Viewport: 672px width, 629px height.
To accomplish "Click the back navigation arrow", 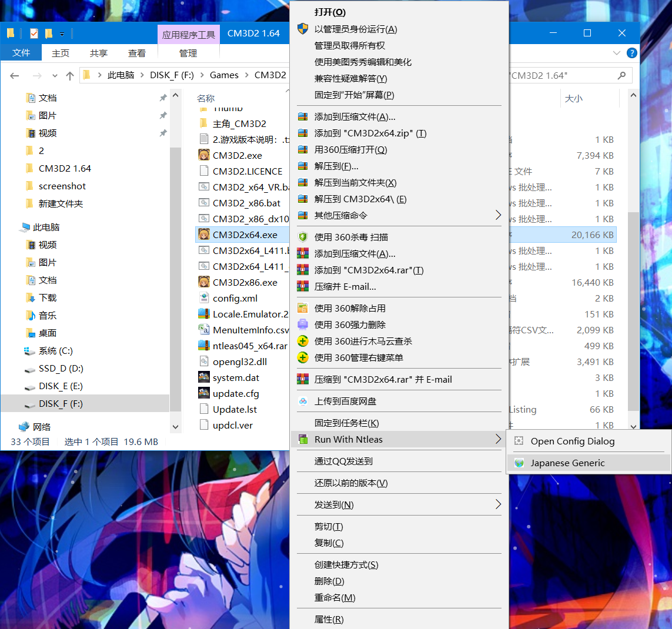I will 15,76.
